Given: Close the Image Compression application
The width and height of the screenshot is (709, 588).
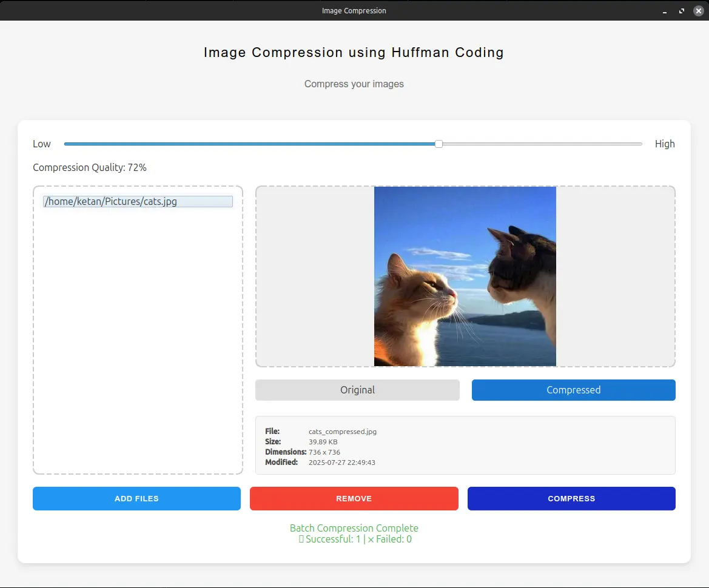Looking at the screenshot, I should 698,10.
